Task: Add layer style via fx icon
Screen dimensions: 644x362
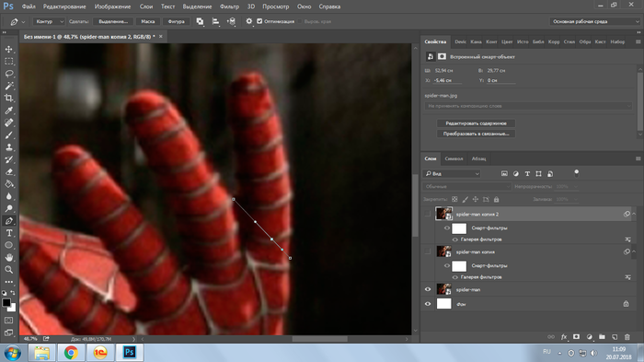Action: [564, 337]
